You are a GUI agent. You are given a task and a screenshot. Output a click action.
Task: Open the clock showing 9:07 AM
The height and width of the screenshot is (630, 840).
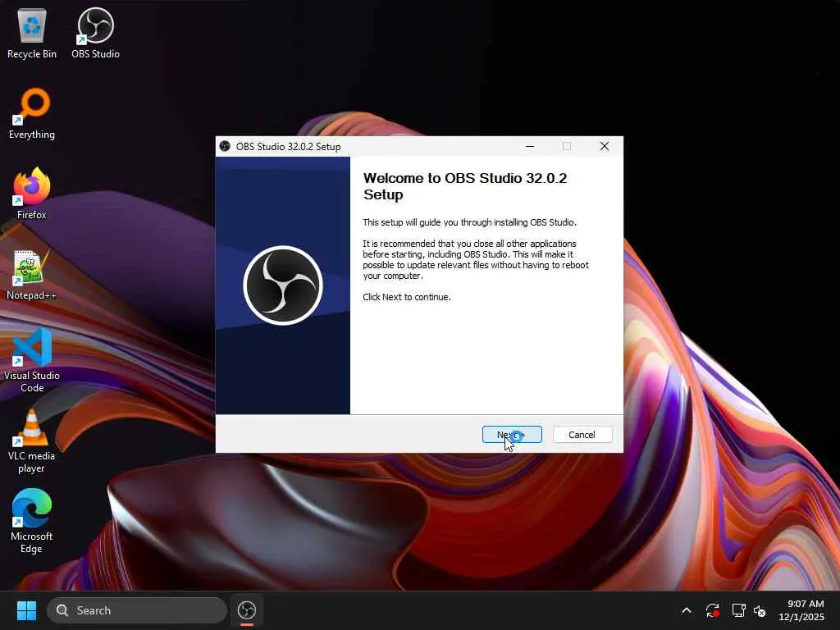point(801,610)
